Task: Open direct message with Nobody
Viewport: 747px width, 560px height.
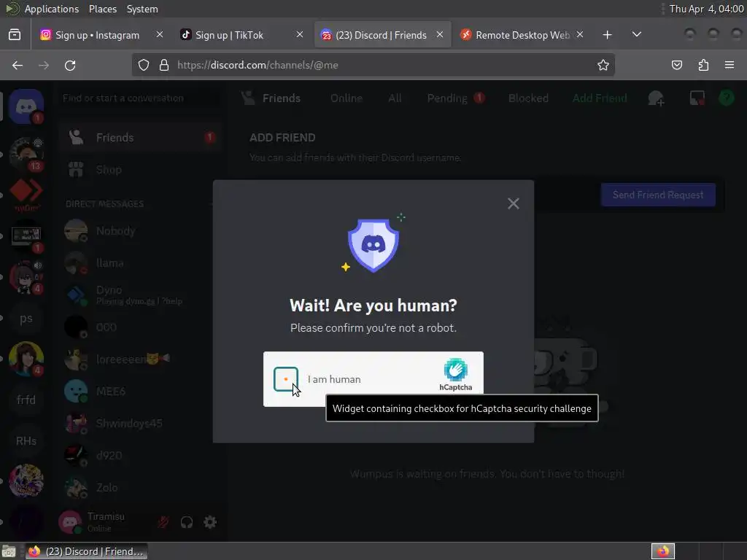Action: pos(141,231)
